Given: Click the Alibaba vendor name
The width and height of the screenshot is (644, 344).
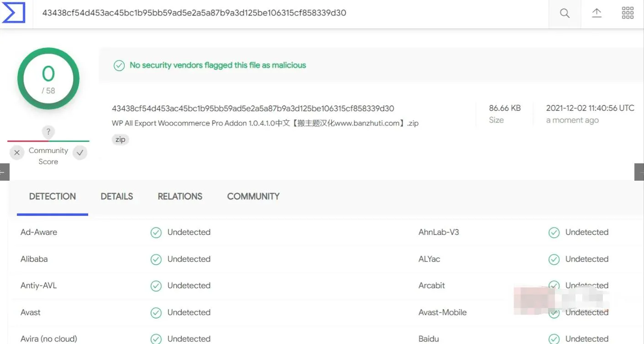Looking at the screenshot, I should pyautogui.click(x=34, y=259).
